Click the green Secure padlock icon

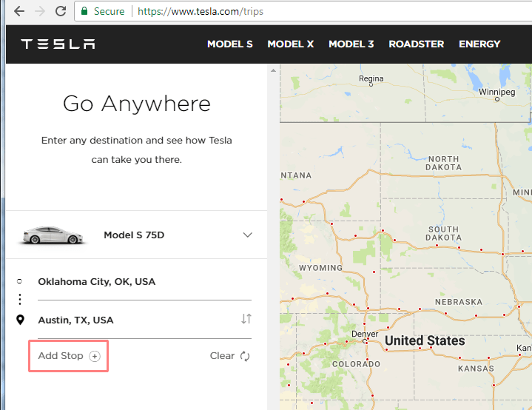coord(84,11)
